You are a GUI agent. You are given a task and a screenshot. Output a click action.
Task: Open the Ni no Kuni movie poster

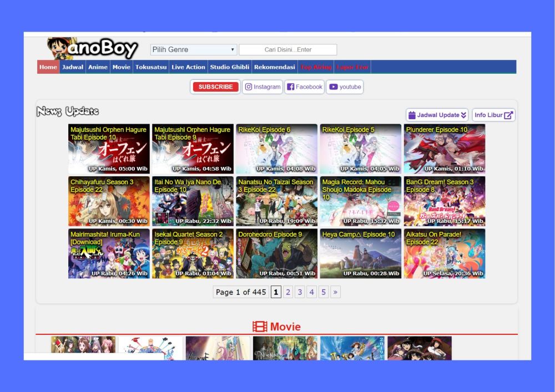tap(285, 348)
